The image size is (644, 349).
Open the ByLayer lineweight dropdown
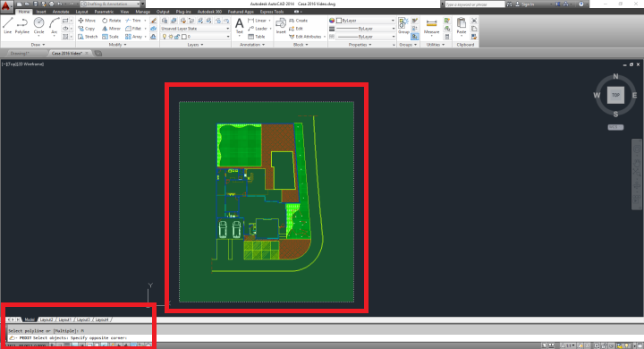coord(365,29)
